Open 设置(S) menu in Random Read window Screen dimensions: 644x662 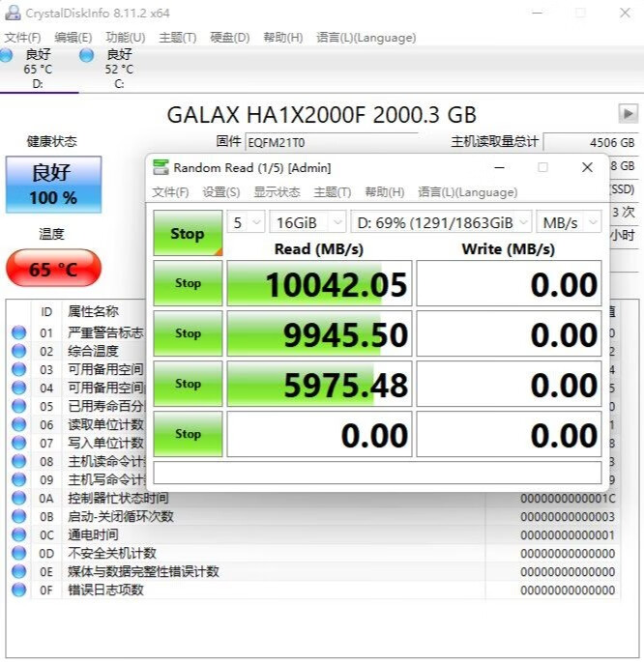(221, 192)
